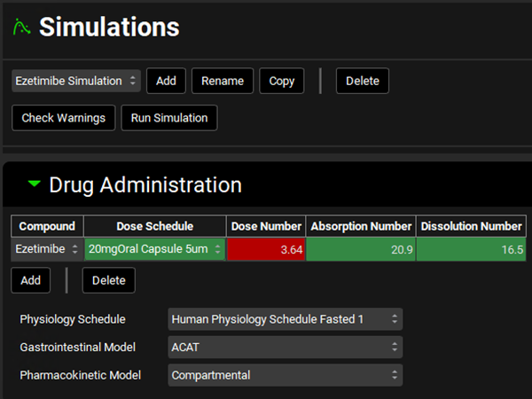Open the Pharmacokinetic Model Compartmental dropdown
The height and width of the screenshot is (399, 532).
pyautogui.click(x=285, y=375)
